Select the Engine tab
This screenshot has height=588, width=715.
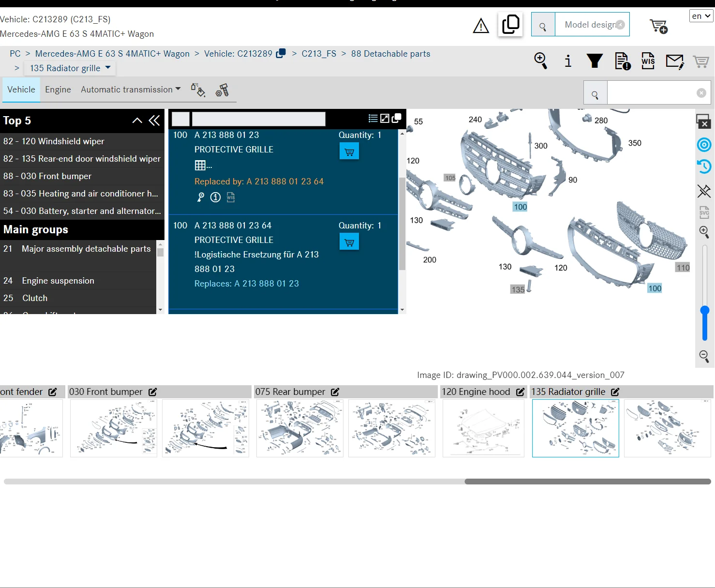[x=58, y=90]
